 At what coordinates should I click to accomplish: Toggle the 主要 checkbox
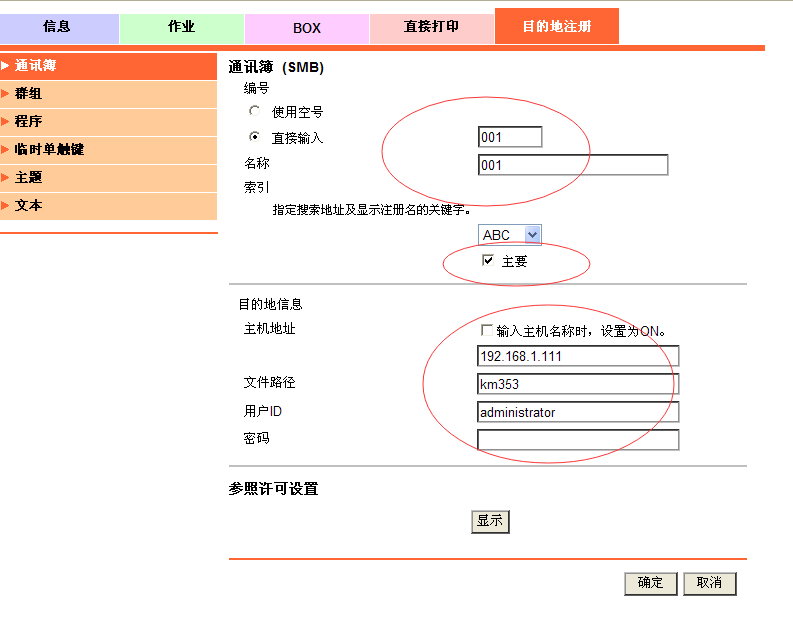pos(488,261)
